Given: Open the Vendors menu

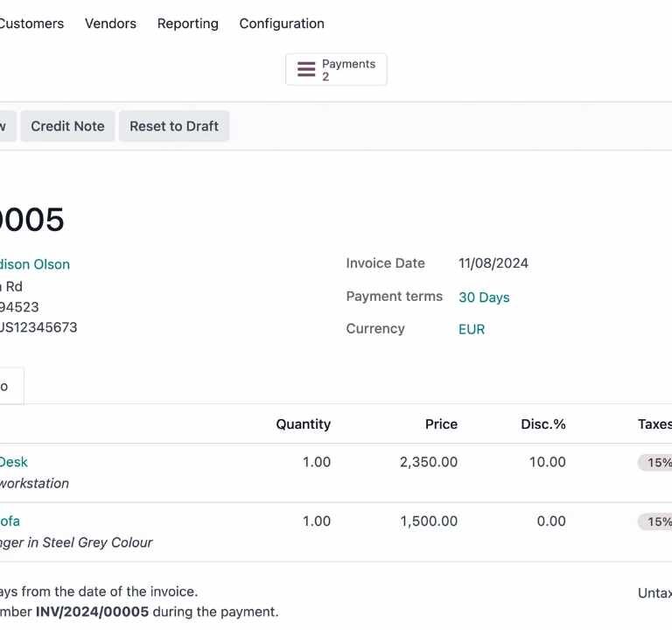Looking at the screenshot, I should click(x=110, y=24).
